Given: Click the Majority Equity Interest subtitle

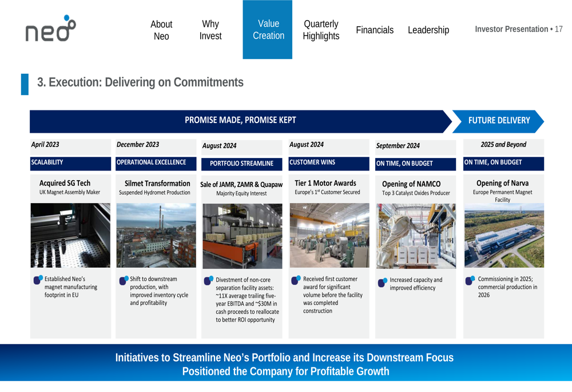Looking at the screenshot, I should point(241,194).
